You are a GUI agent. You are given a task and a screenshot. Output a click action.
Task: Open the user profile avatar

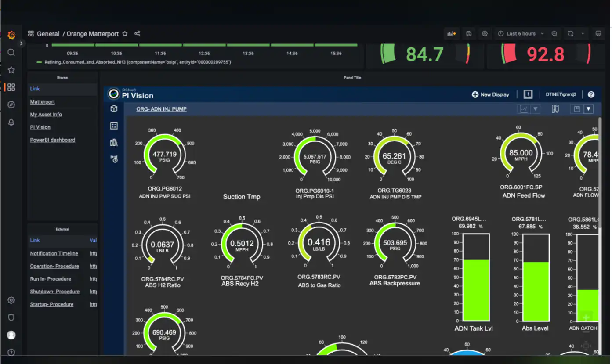pyautogui.click(x=11, y=335)
